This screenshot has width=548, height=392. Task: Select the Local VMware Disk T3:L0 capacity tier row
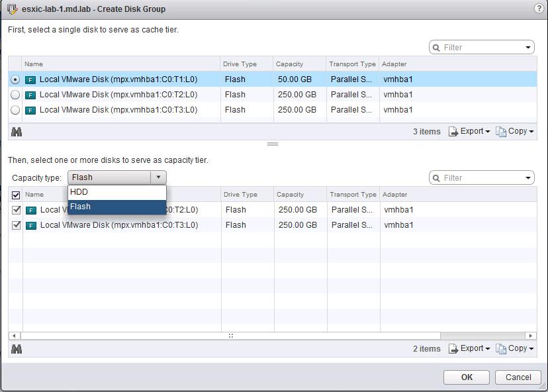tap(273, 225)
